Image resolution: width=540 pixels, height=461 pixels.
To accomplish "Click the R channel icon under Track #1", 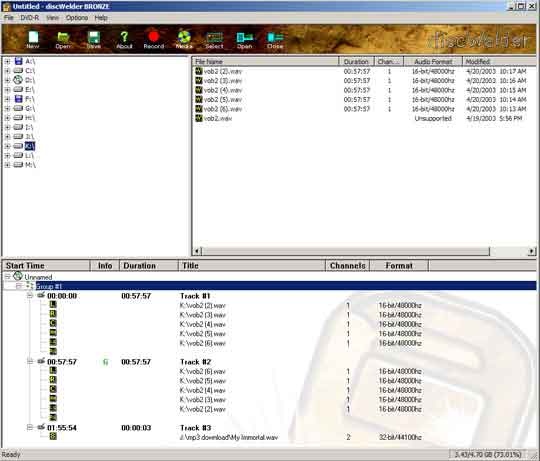I will pyautogui.click(x=53, y=314).
